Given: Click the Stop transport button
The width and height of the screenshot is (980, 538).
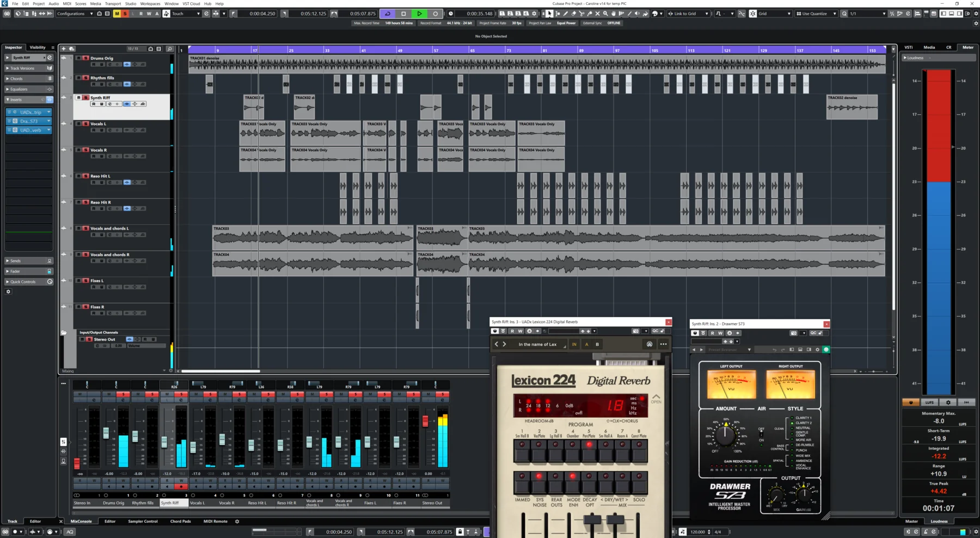Looking at the screenshot, I should tap(403, 14).
